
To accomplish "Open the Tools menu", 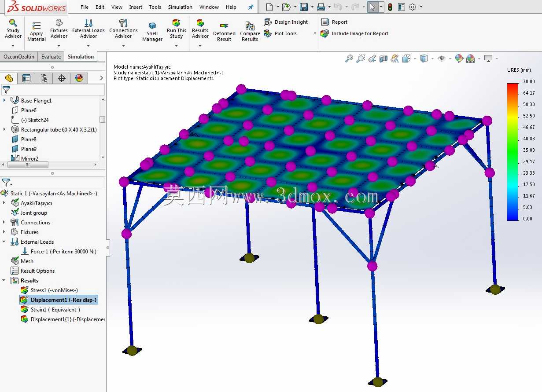I will tap(155, 7).
